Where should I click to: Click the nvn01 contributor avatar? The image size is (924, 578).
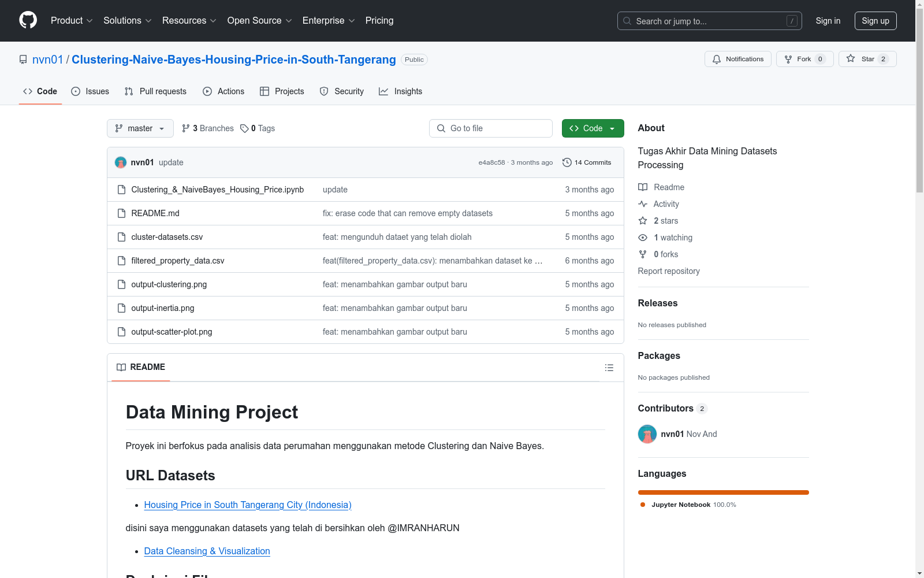pyautogui.click(x=647, y=434)
